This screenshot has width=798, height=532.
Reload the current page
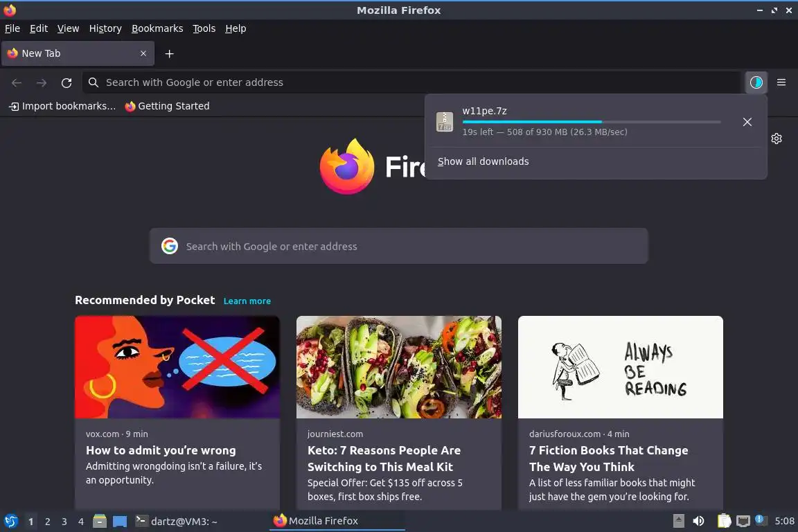click(66, 82)
